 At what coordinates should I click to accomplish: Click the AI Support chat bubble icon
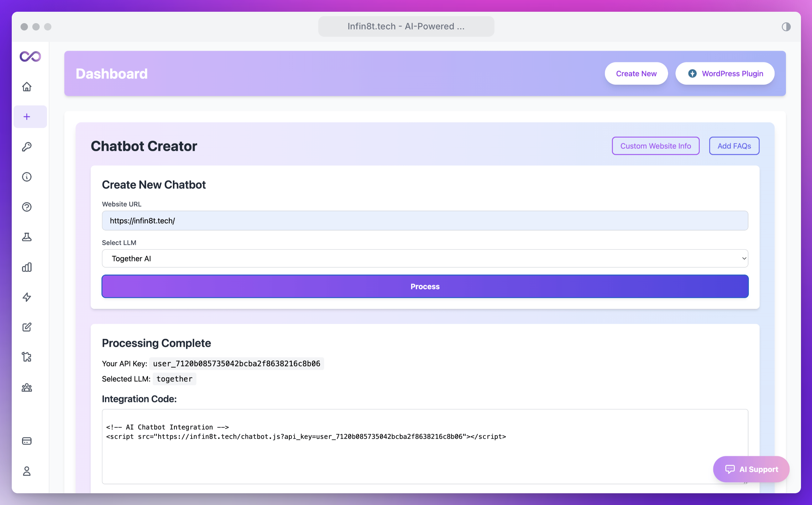[730, 469]
